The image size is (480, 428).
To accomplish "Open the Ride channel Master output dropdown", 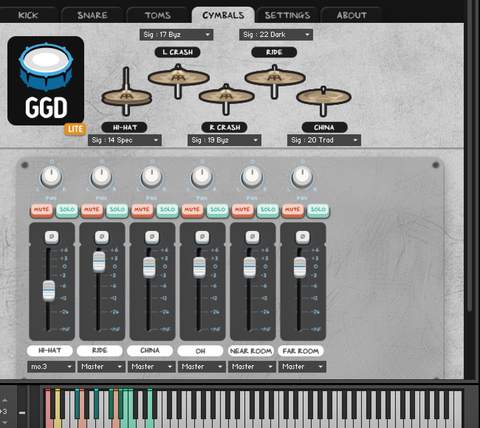I will coord(101,367).
